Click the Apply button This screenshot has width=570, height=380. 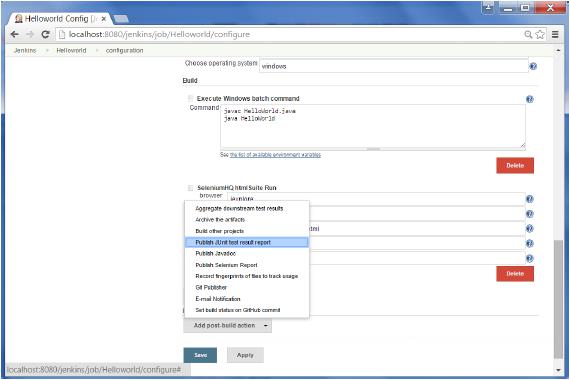coord(245,355)
